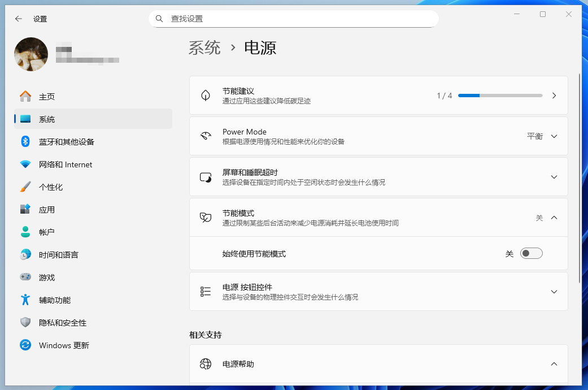
Task: Toggle 始终使用节能模式 switch
Action: [532, 253]
